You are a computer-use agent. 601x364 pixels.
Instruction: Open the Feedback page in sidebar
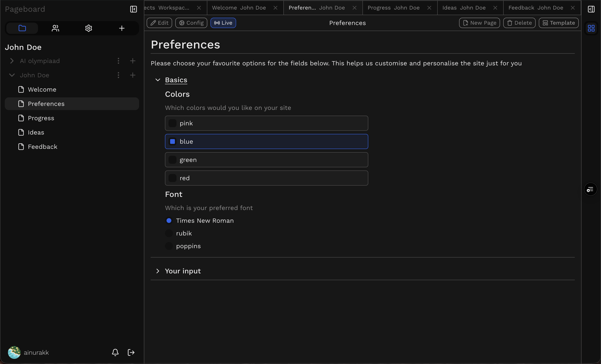[x=43, y=146]
